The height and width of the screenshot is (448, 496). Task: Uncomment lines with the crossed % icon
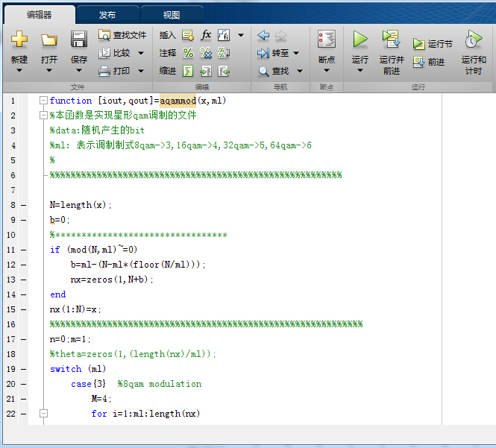coord(206,53)
